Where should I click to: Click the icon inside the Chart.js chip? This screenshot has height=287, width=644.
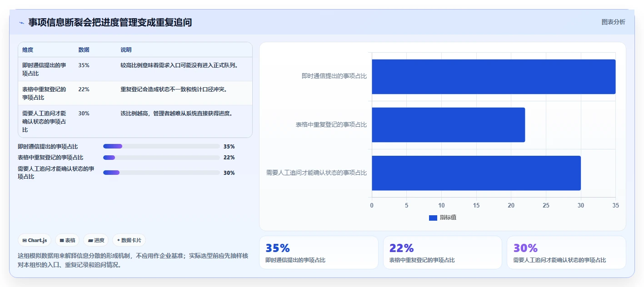coord(25,240)
